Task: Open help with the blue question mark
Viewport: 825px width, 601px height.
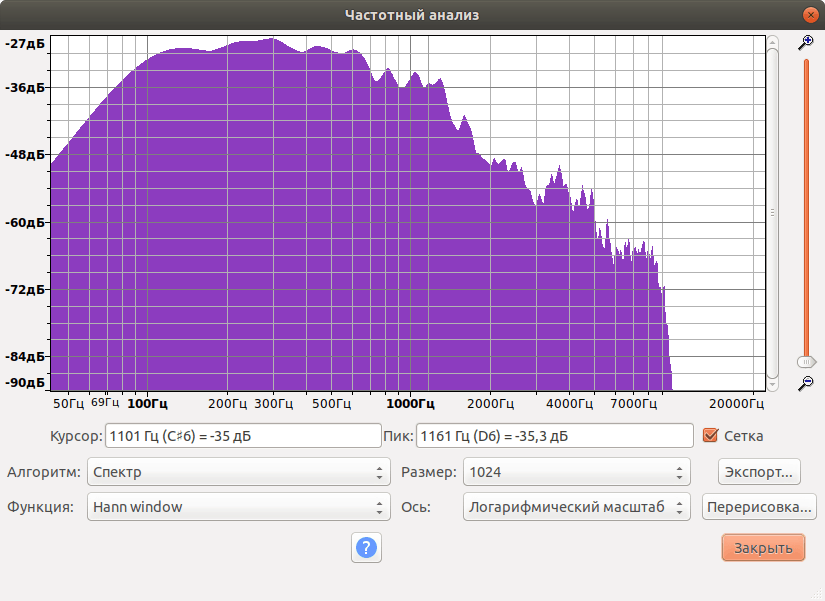Action: 366,547
